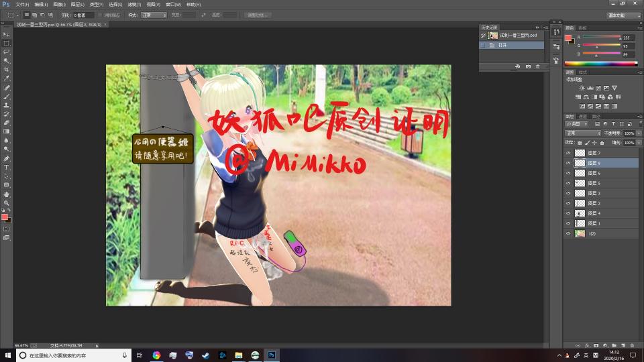Screen dimensions: 644x362
Task: Click the Levels adjustment icon
Action: pyautogui.click(x=590, y=88)
